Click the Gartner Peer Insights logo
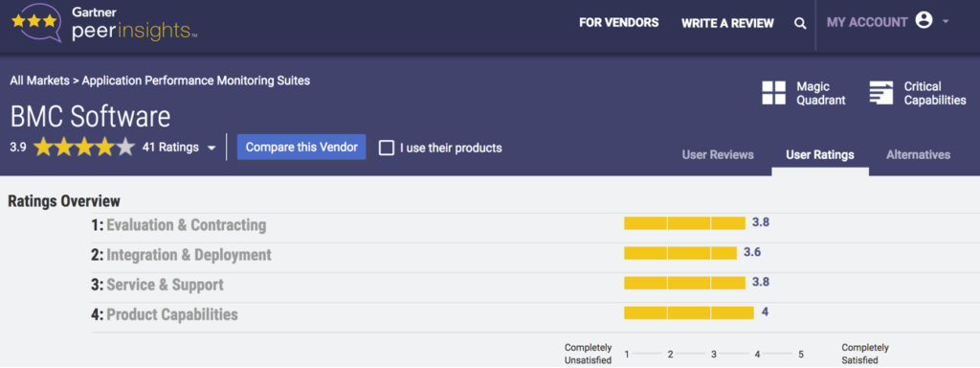This screenshot has width=980, height=368. 104,24
